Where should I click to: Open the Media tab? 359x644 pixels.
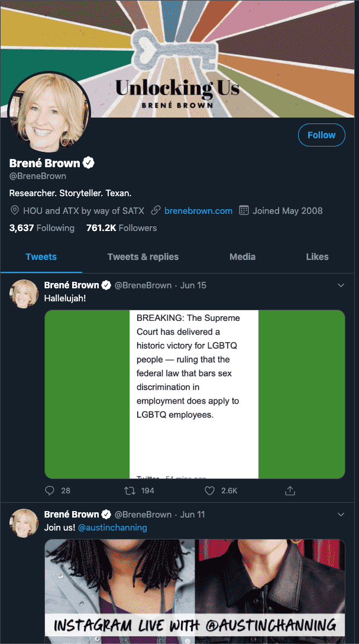click(242, 256)
